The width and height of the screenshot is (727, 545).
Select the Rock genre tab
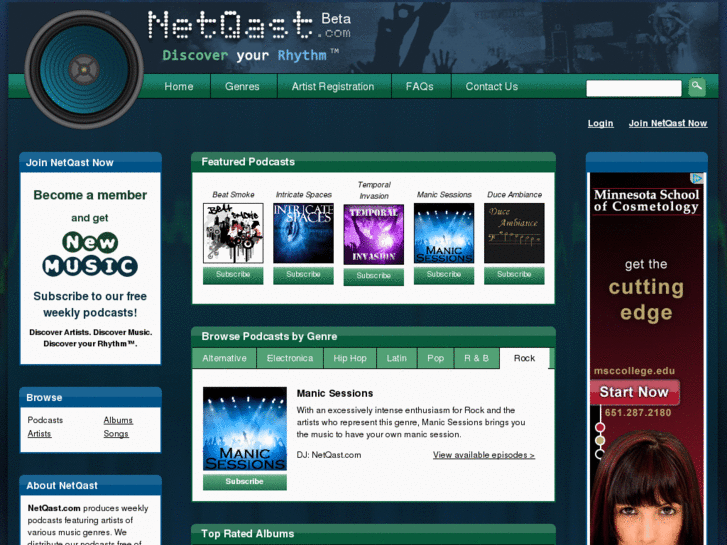[x=524, y=358]
